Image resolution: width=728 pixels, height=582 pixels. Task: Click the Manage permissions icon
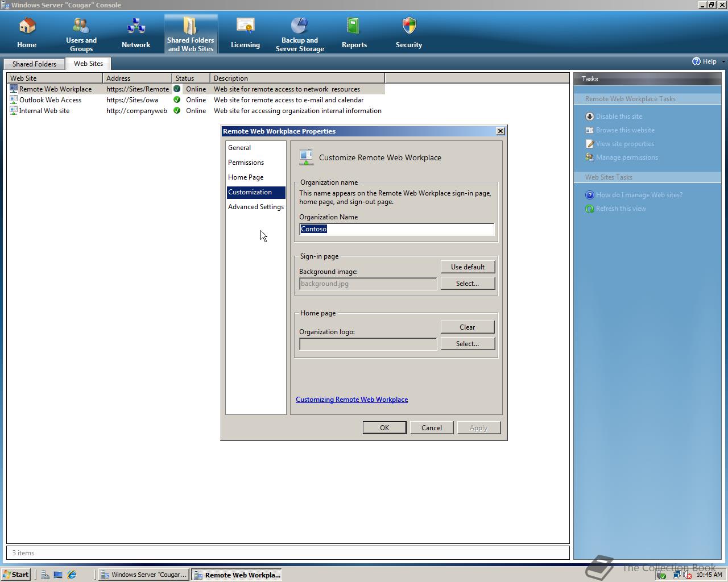pyautogui.click(x=590, y=157)
